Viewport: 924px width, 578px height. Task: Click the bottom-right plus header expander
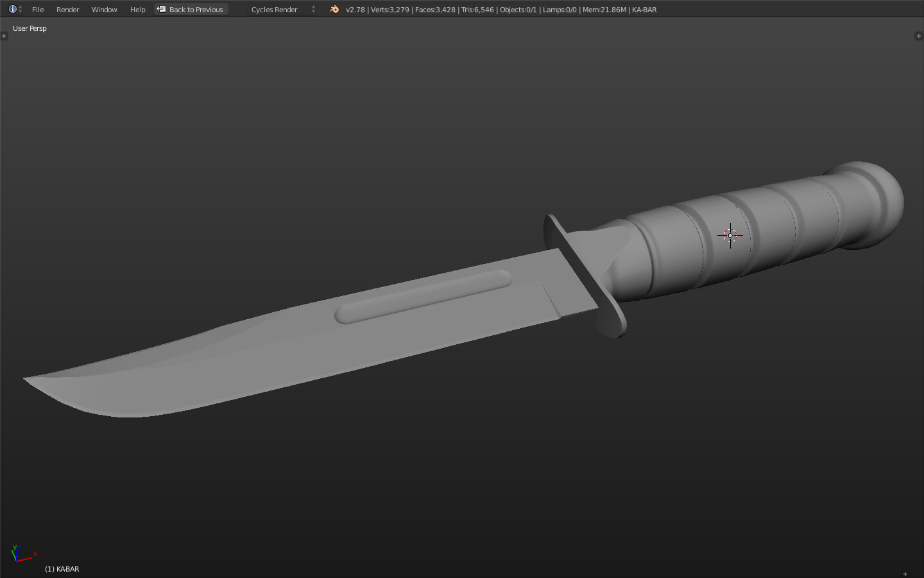pos(905,574)
